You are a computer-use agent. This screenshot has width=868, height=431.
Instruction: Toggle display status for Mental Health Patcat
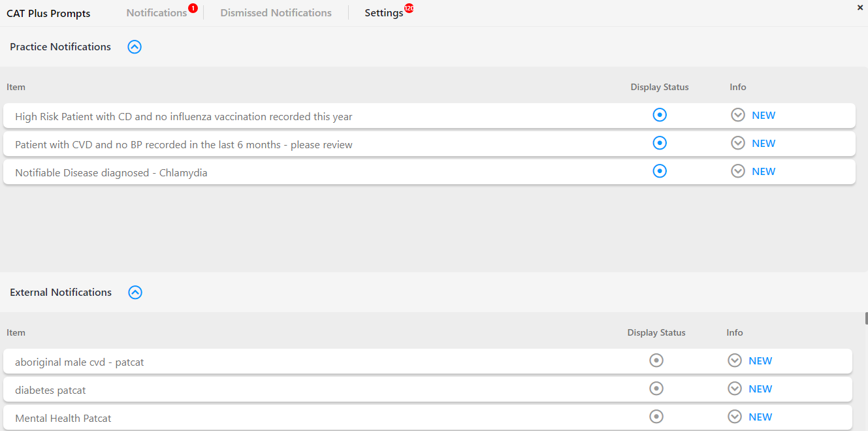pos(656,417)
